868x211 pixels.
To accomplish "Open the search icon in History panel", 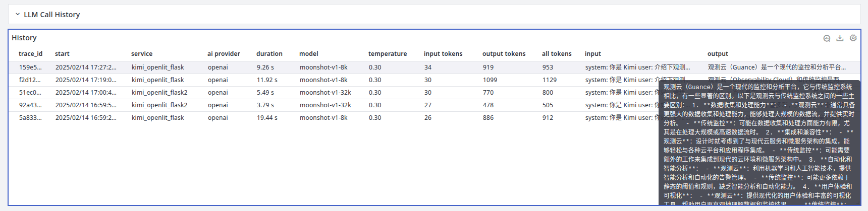I will tap(827, 38).
